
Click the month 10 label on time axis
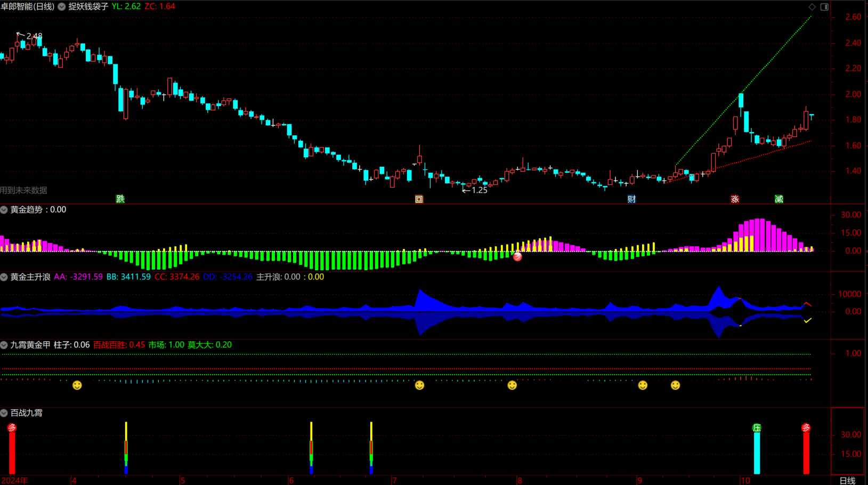click(745, 481)
